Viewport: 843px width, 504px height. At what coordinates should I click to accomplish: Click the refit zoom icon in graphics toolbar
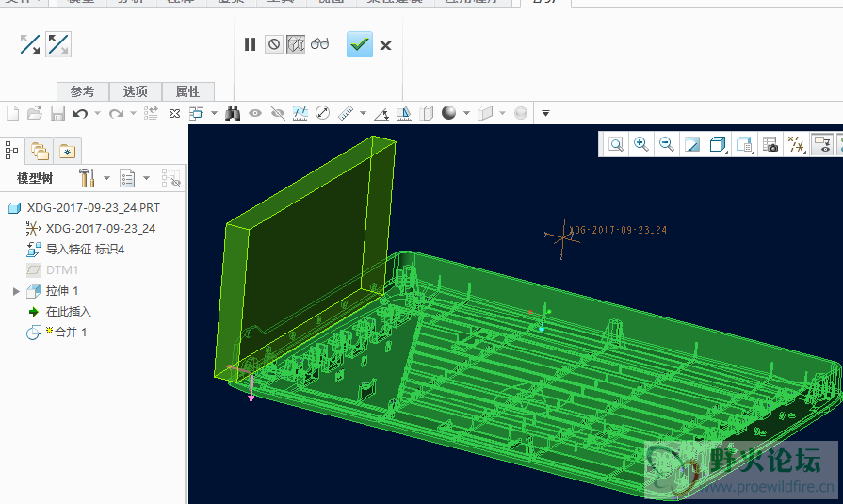point(616,144)
